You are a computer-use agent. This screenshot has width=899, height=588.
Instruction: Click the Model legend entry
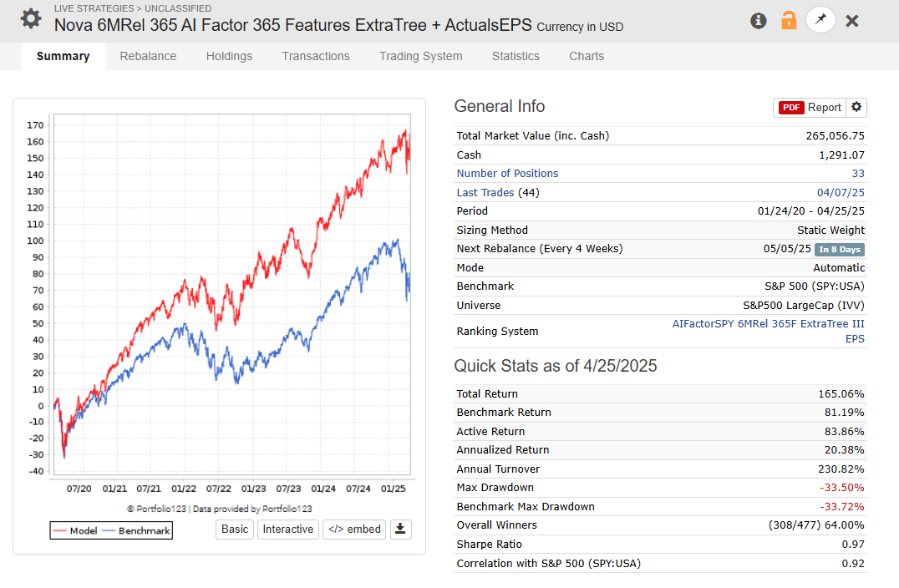pos(76,530)
